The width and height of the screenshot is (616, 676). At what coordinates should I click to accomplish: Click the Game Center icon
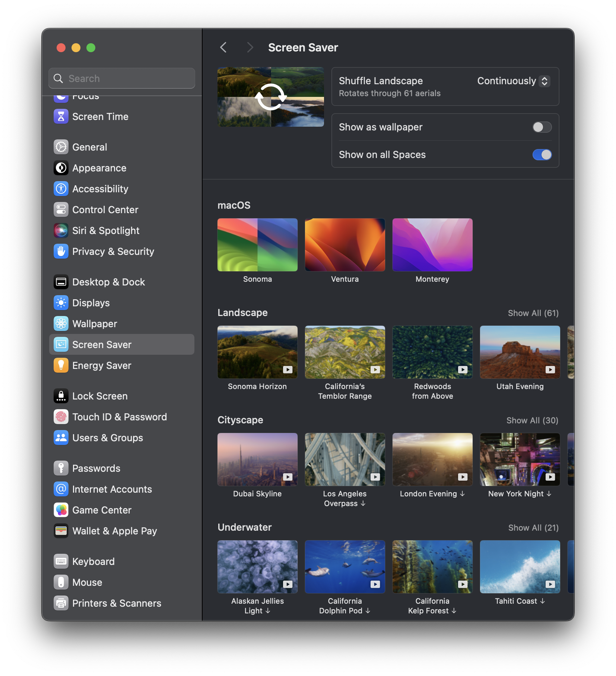point(61,510)
